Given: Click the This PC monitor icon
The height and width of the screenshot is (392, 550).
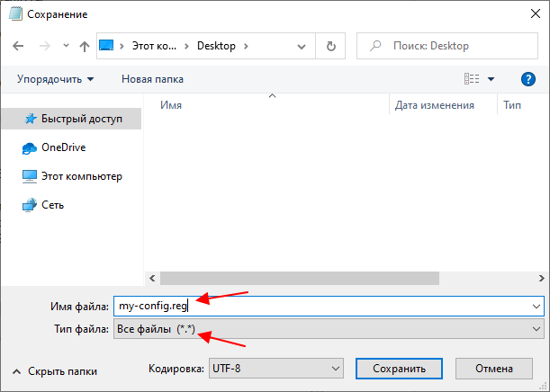Looking at the screenshot, I should [x=30, y=176].
